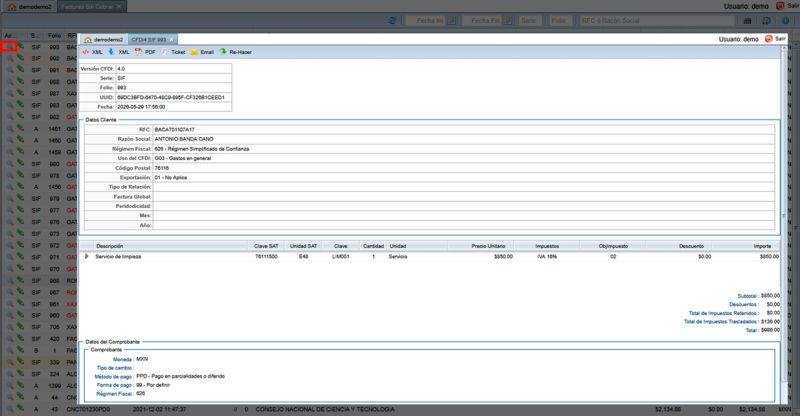Click the LIM001 clave cell

pyautogui.click(x=341, y=256)
